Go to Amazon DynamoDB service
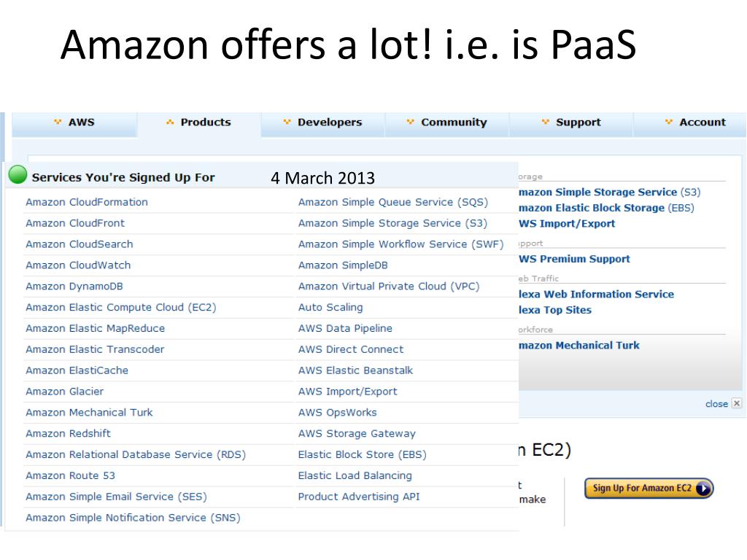747x560 pixels. 74,286
